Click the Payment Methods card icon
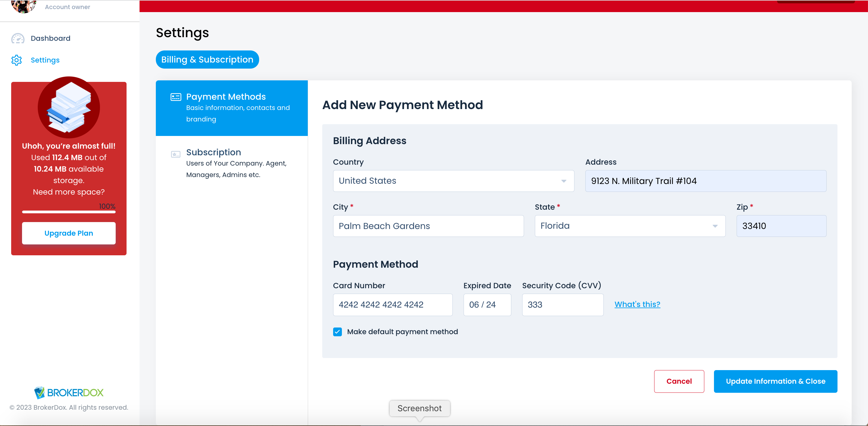Screen dimensions: 868x426 (x=175, y=97)
